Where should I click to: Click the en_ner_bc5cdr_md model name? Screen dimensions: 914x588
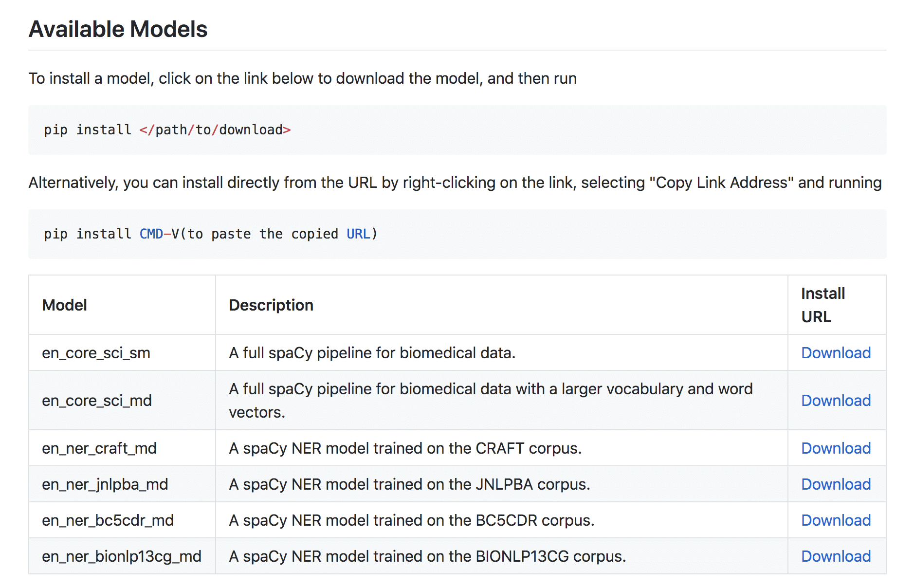108,520
